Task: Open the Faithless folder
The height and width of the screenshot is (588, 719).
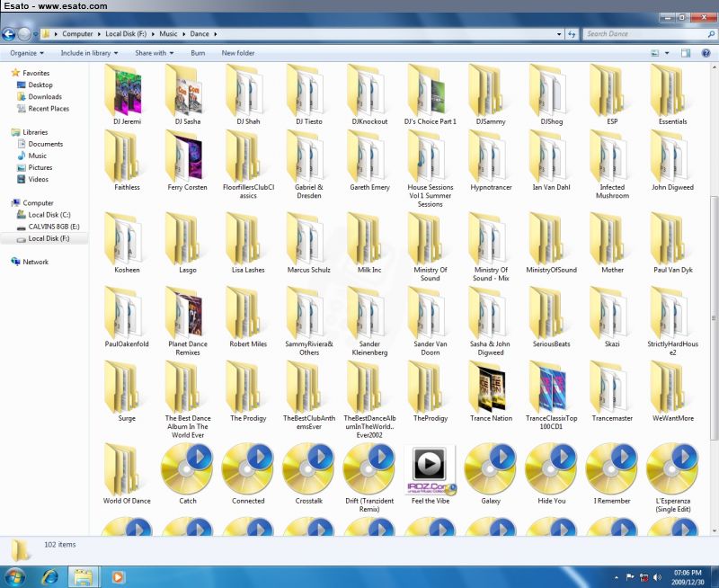Action: pyautogui.click(x=127, y=161)
